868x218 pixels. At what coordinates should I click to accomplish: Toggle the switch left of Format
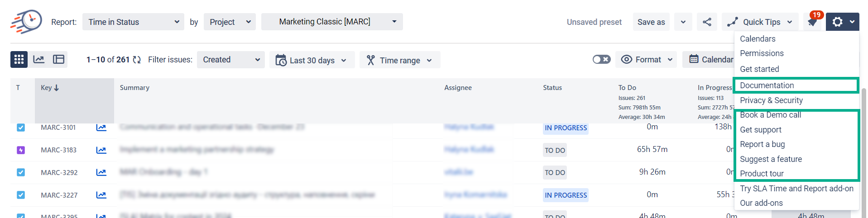[601, 60]
